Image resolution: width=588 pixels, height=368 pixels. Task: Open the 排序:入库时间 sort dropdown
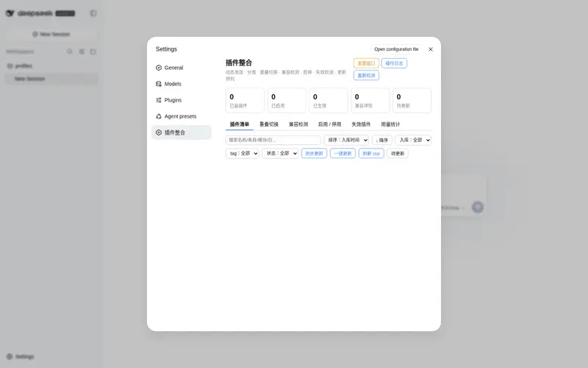(346, 140)
